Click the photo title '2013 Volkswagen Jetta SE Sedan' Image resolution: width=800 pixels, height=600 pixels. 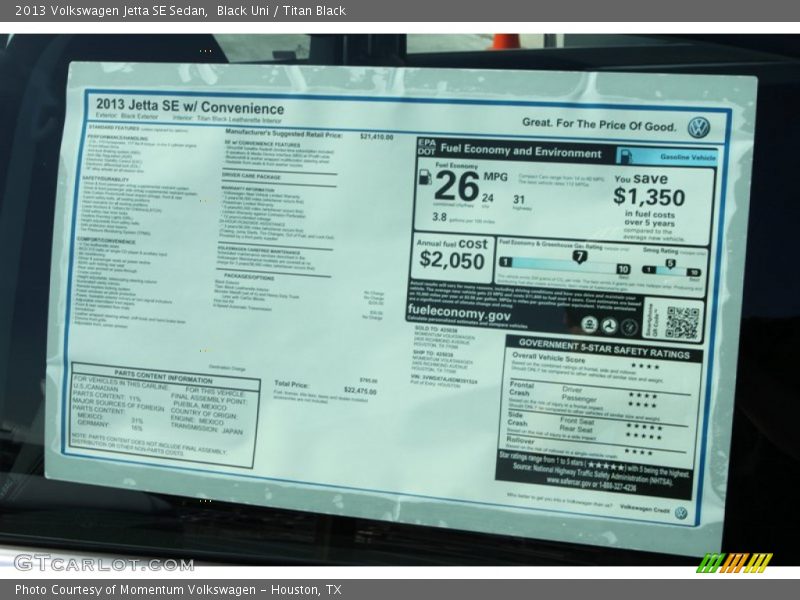(111, 10)
